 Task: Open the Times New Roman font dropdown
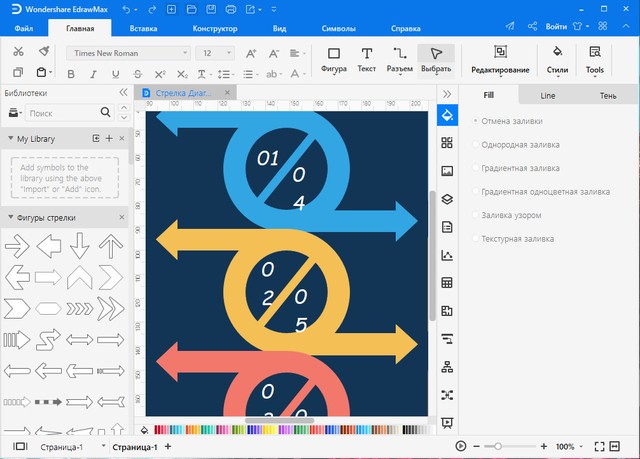[128, 52]
